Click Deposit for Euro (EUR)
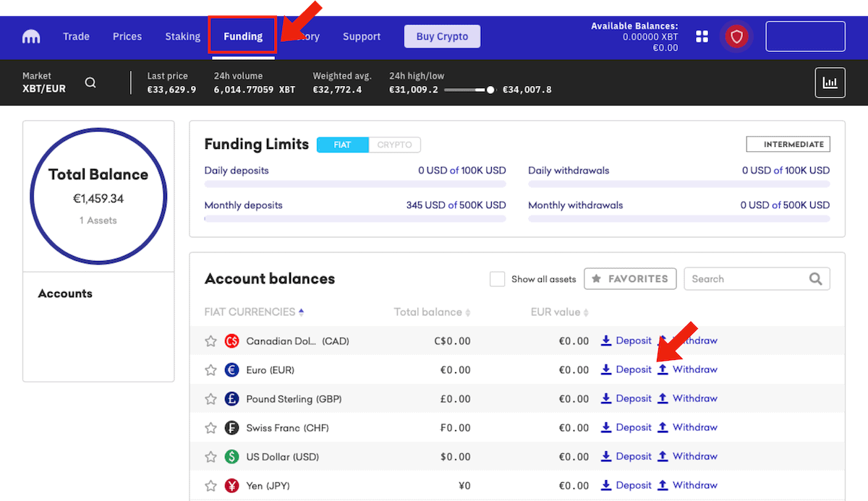868x501 pixels. click(626, 369)
